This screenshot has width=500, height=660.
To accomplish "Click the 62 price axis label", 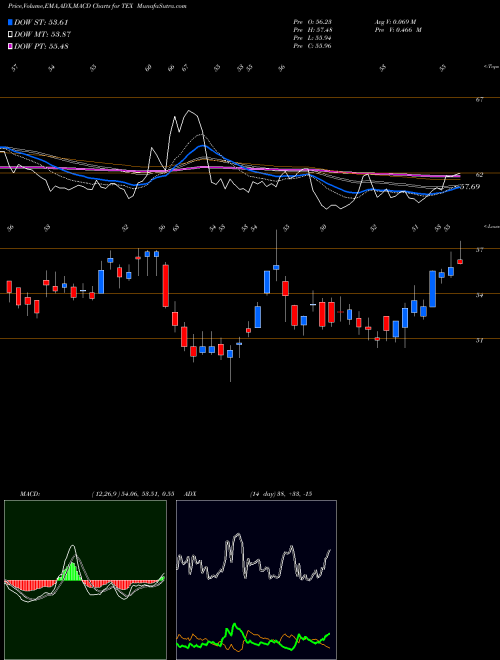I will [479, 174].
